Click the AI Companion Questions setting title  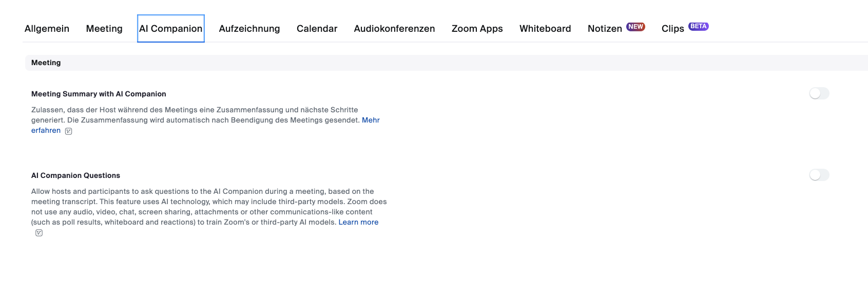coord(75,175)
